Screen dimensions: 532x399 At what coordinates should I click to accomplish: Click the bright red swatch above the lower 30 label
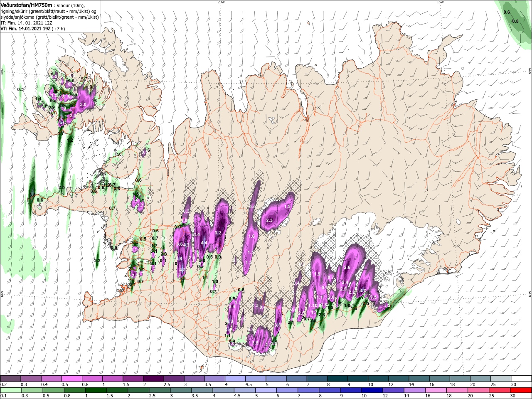tap(521, 390)
